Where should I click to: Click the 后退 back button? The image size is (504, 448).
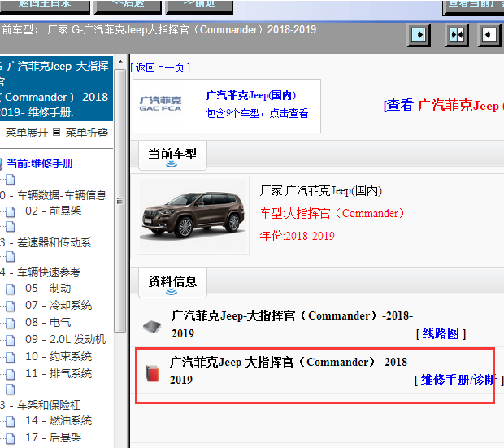[x=128, y=6]
